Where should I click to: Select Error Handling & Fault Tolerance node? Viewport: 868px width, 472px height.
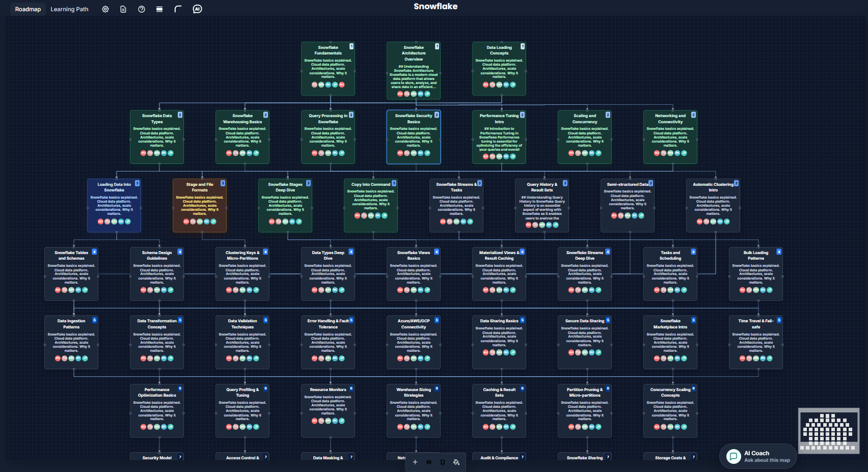(328, 343)
